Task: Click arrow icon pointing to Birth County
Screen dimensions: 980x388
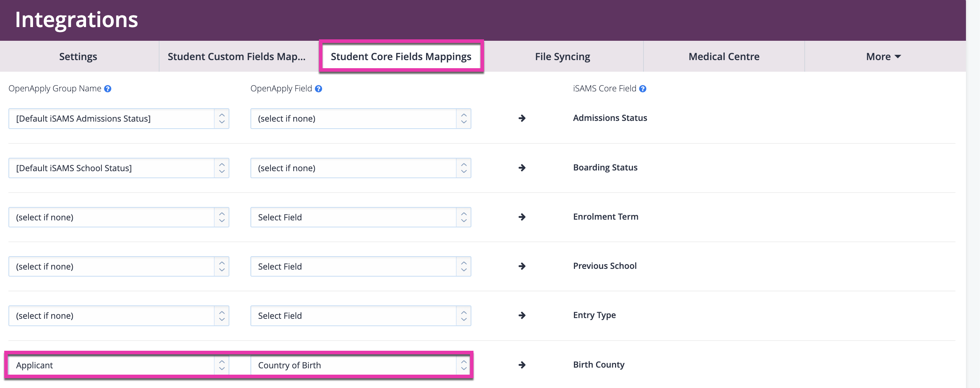Action: pos(522,365)
